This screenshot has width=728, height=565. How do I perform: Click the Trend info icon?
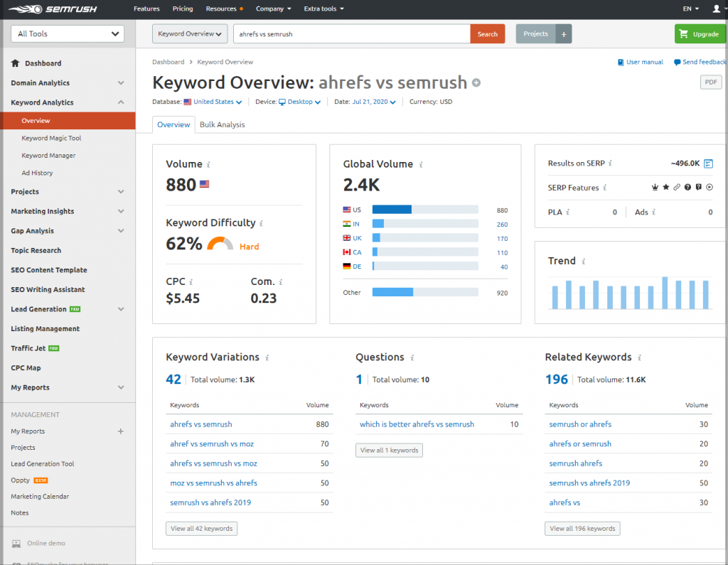click(584, 262)
